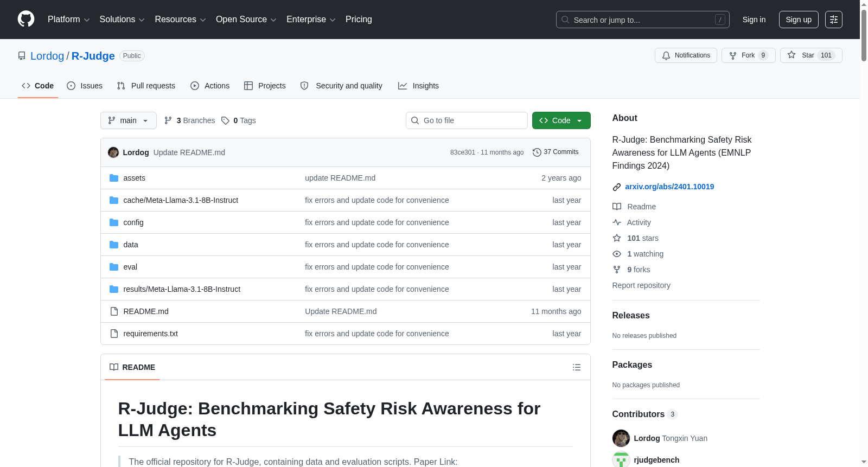
Task: Click the Go to file input
Action: click(467, 120)
